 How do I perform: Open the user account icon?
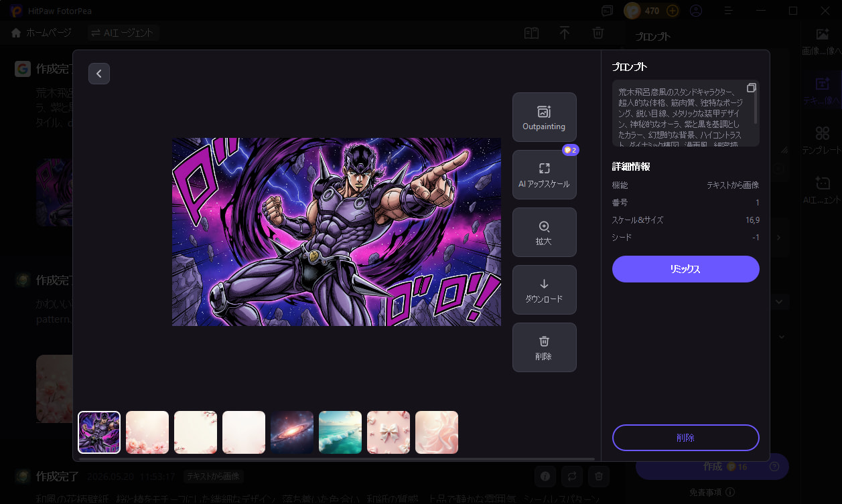click(x=696, y=11)
